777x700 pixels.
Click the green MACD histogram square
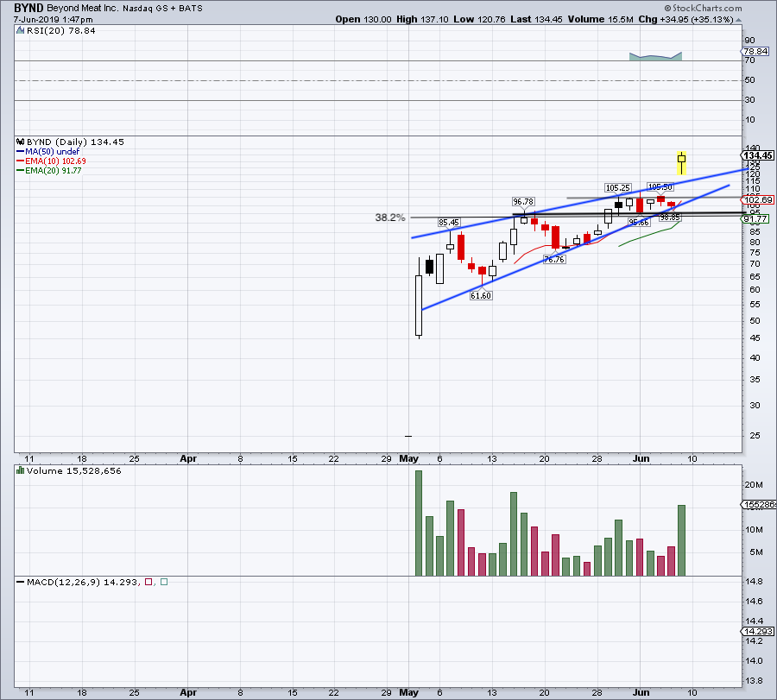(x=164, y=582)
